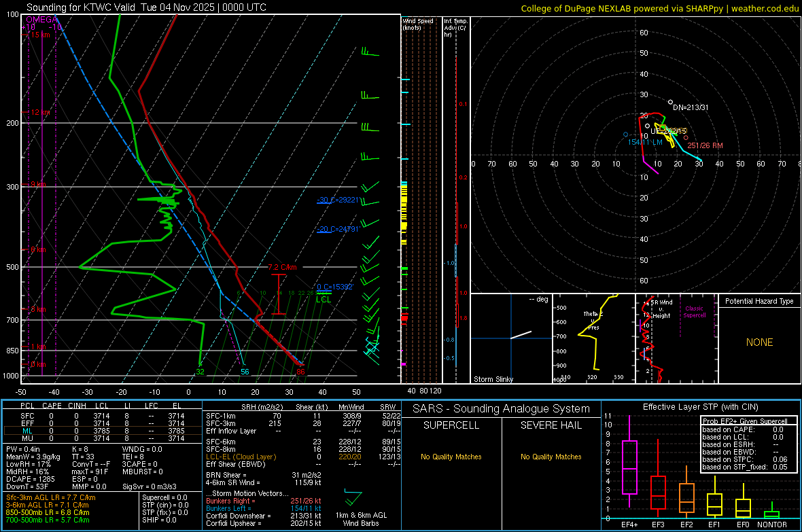
Task: Select the MU parcel row
Action: pyautogui.click(x=102, y=438)
